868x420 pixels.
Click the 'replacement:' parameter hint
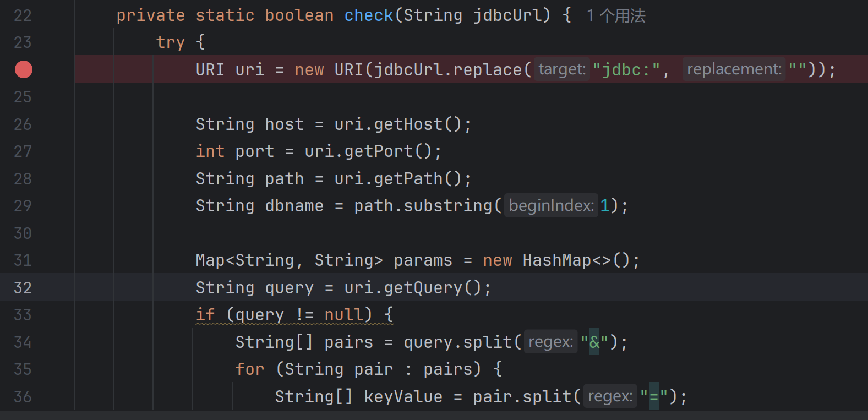[x=734, y=69]
